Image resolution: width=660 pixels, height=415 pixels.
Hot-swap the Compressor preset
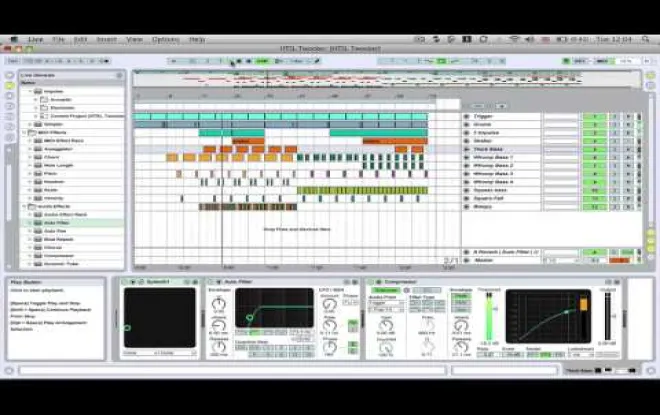pyautogui.click(x=609, y=282)
